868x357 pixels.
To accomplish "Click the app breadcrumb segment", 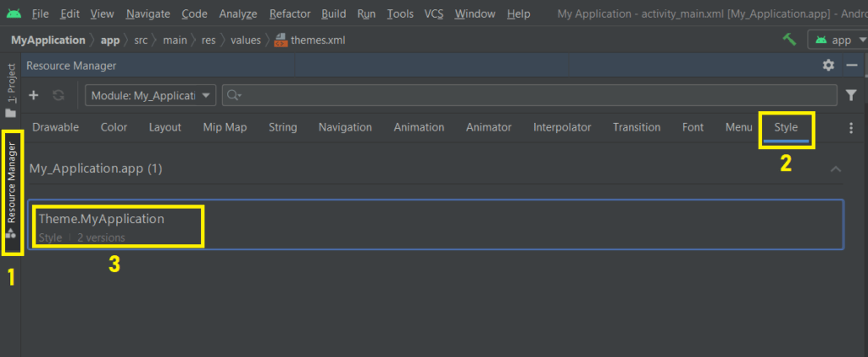I will (x=110, y=40).
